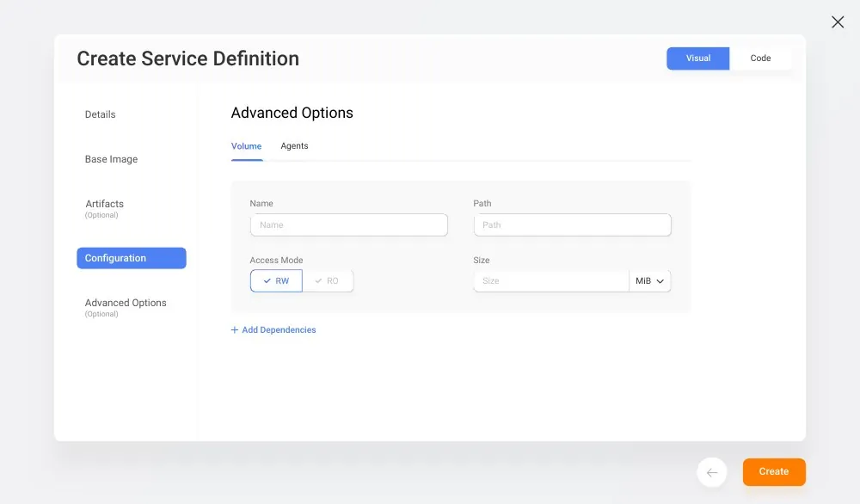The height and width of the screenshot is (504, 860).
Task: Switch to the Agents tab
Action: 294,146
